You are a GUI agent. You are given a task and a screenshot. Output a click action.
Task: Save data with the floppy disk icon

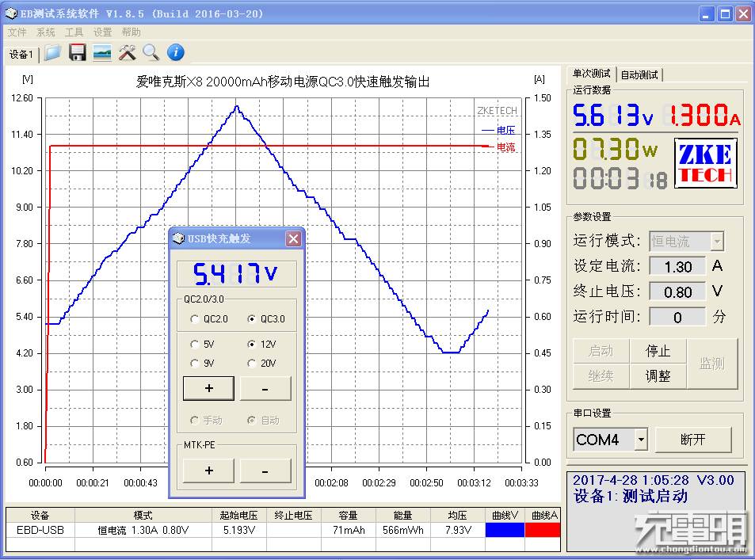tap(77, 52)
